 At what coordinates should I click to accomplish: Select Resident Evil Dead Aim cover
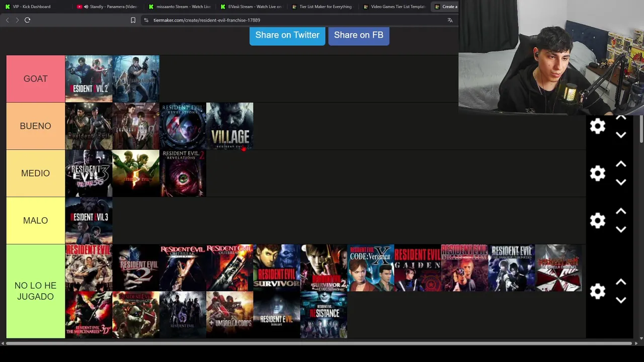point(464,268)
